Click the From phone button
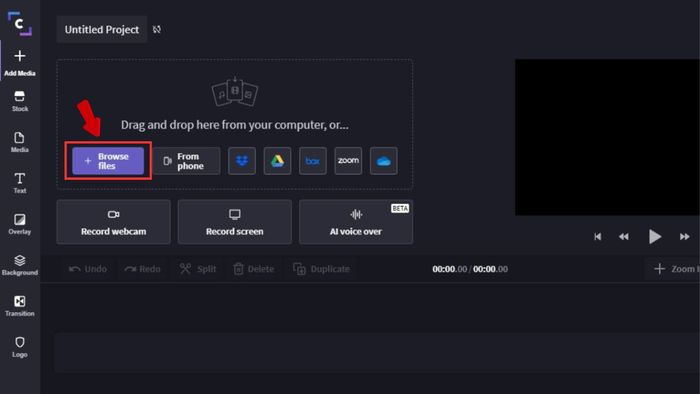700x394 pixels. pyautogui.click(x=187, y=161)
